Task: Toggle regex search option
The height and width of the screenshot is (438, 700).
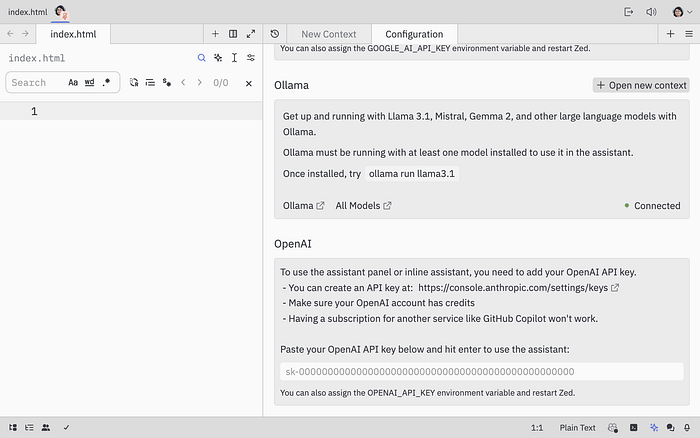Action: (106, 83)
